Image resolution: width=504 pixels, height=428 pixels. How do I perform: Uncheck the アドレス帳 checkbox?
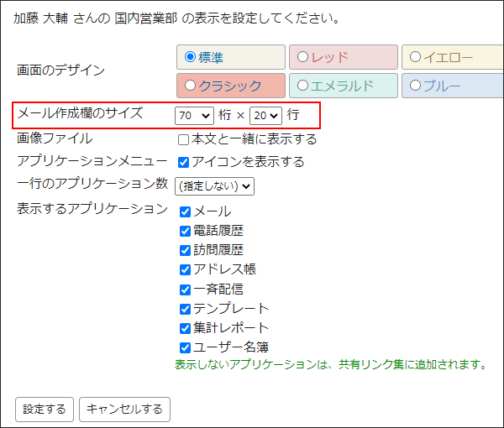pos(185,269)
